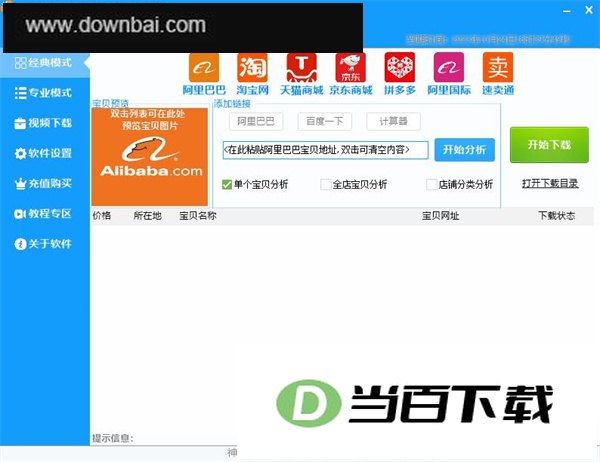The height and width of the screenshot is (462, 600).
Task: Close the application window
Action: pyautogui.click(x=589, y=10)
